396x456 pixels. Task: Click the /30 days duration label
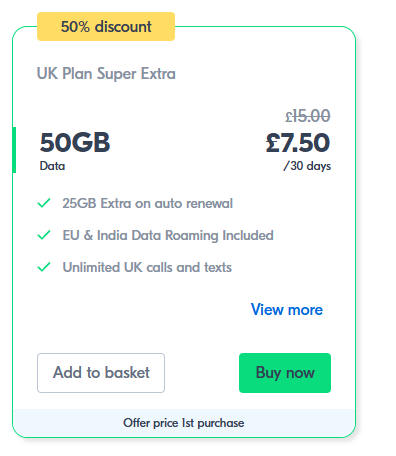[307, 166]
